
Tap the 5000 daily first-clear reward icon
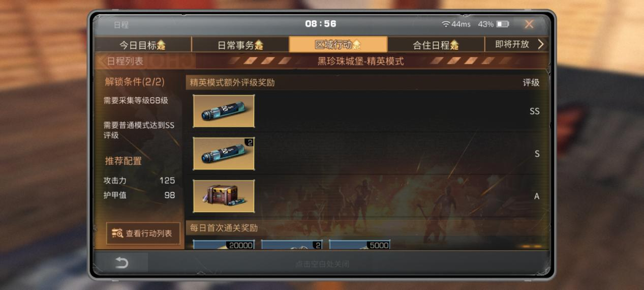pyautogui.click(x=359, y=245)
